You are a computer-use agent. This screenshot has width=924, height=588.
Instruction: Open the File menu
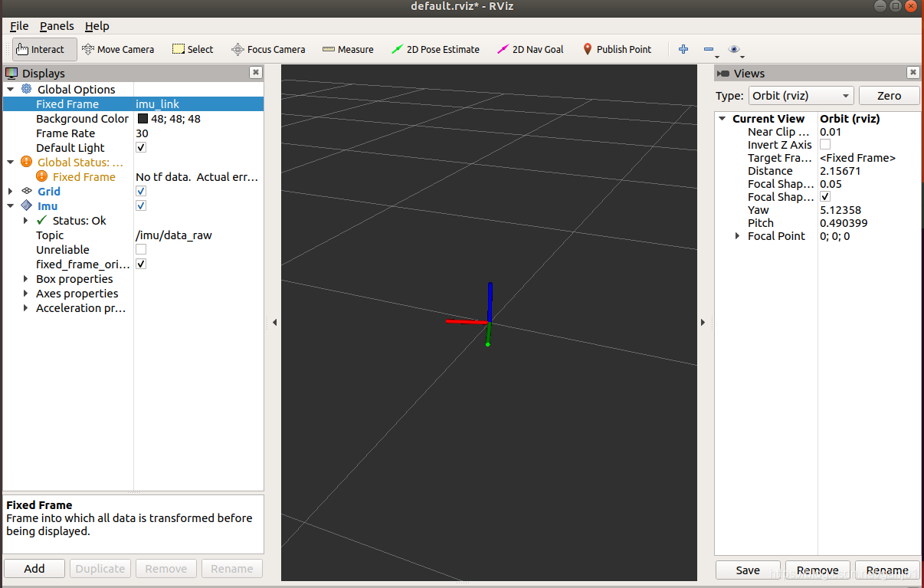19,26
